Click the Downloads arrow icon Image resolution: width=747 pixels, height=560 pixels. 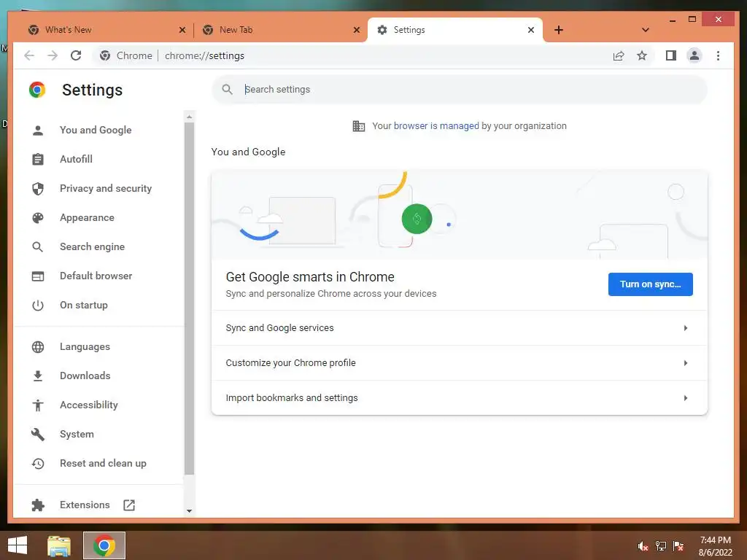tap(38, 376)
